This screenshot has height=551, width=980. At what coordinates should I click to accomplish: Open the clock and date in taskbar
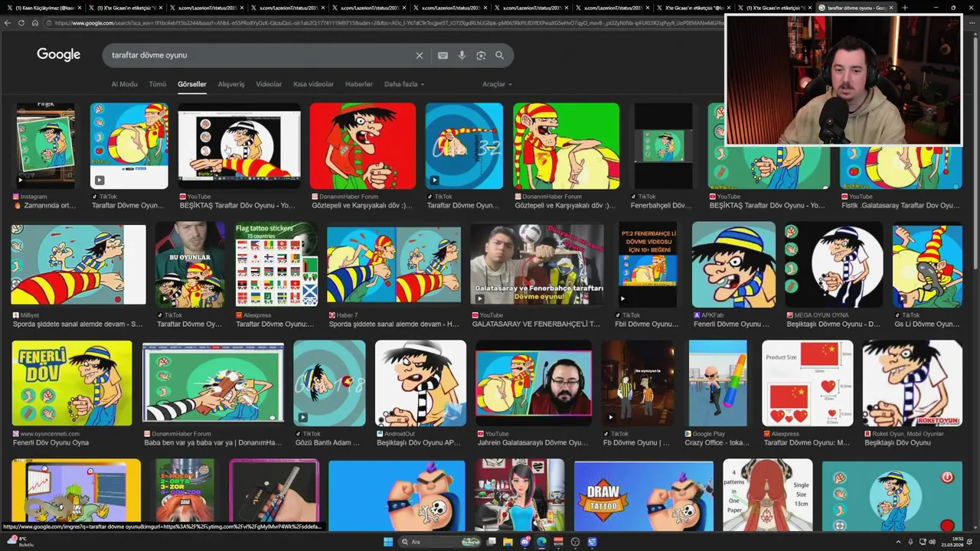point(954,542)
